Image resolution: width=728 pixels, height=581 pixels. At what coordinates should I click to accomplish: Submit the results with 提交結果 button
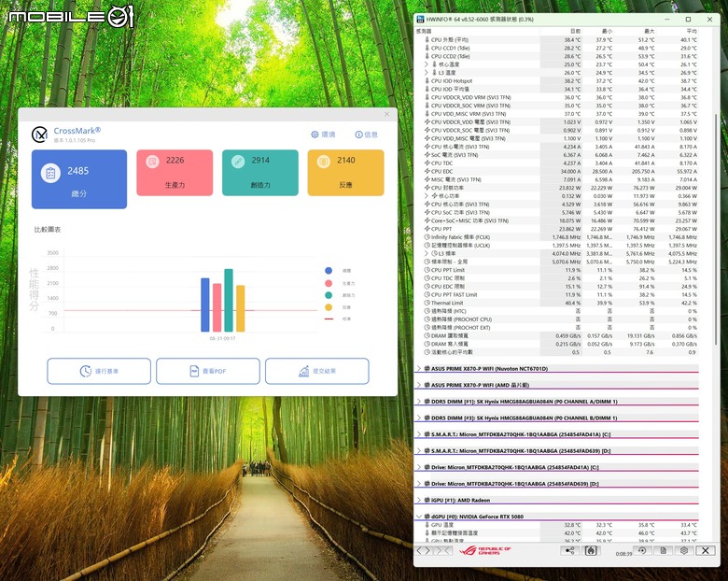click(317, 371)
